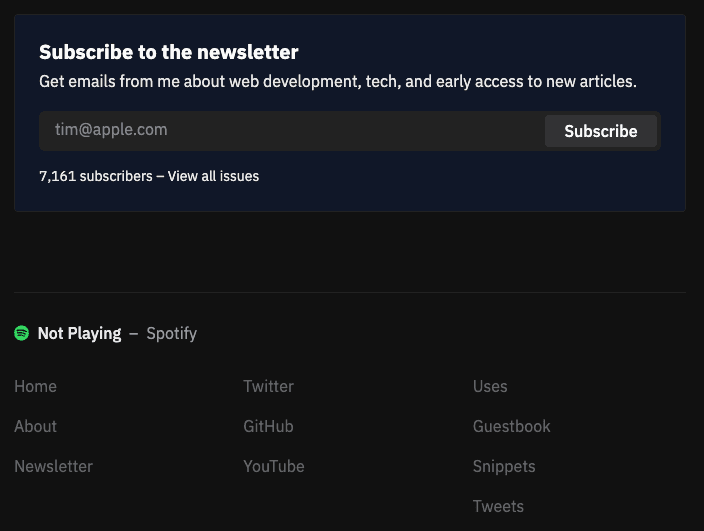Open the About page link
This screenshot has width=704, height=531.
click(x=35, y=426)
